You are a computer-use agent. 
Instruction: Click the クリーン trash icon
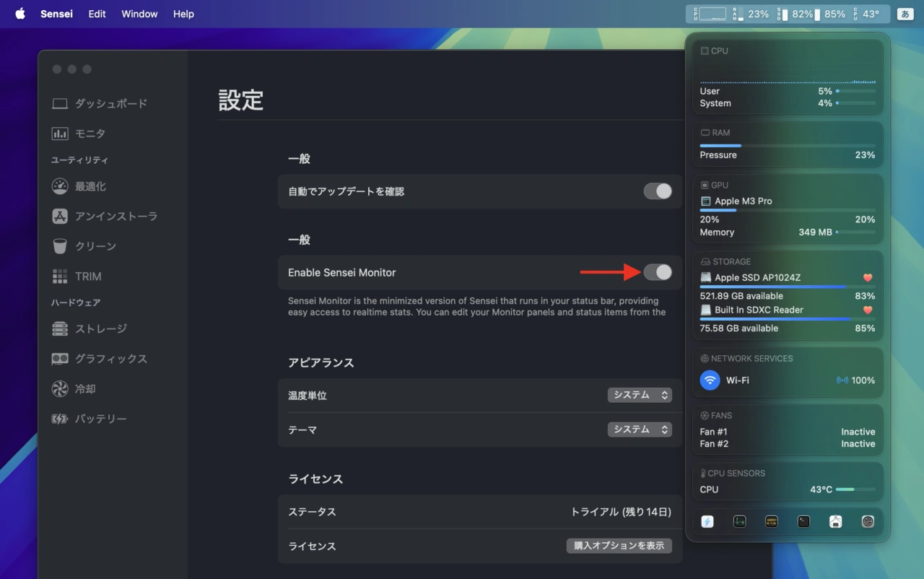pyautogui.click(x=60, y=246)
